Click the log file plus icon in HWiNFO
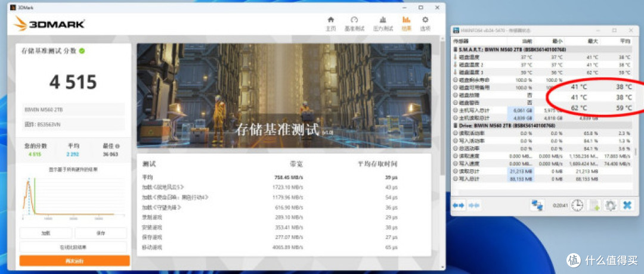 [x=594, y=205]
